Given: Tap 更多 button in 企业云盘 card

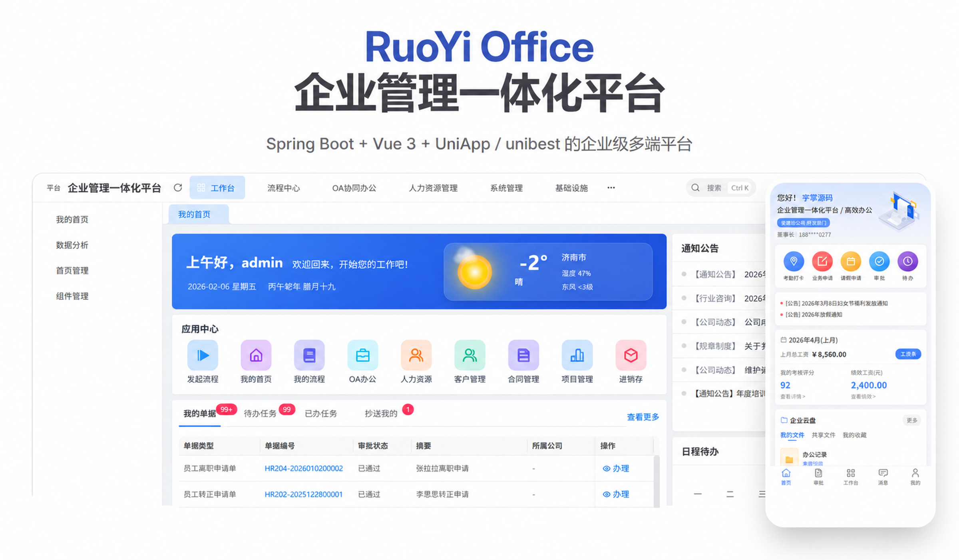Looking at the screenshot, I should pos(912,420).
